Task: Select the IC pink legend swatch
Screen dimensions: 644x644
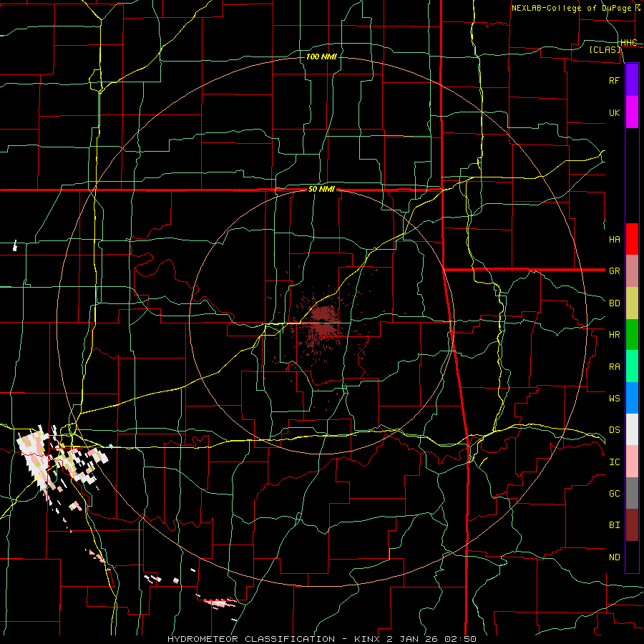Action: point(632,462)
